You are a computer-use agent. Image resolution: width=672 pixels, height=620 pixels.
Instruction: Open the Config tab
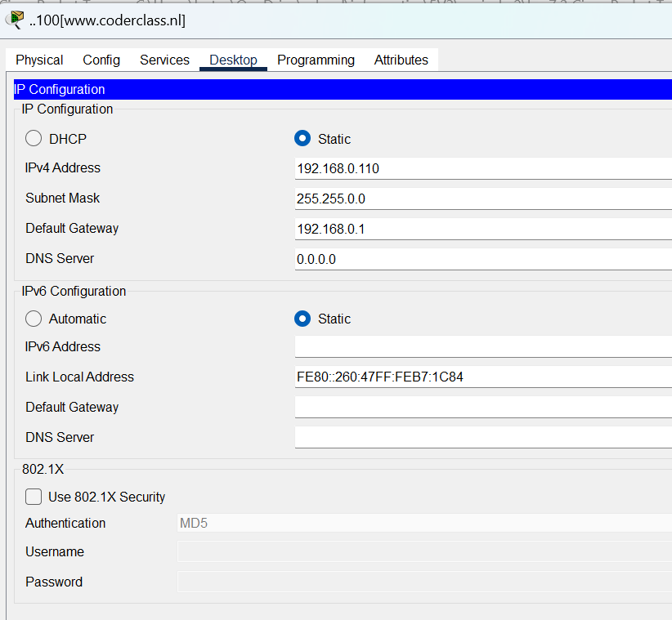101,60
